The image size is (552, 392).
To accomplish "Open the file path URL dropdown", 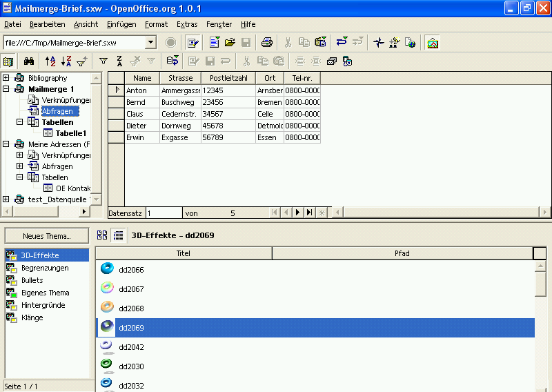I will tap(150, 43).
